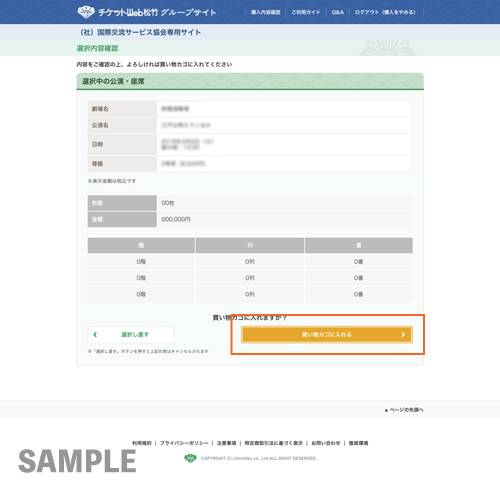The image size is (500, 484).
Task: Click the 選択し直す button label
Action: (135, 334)
